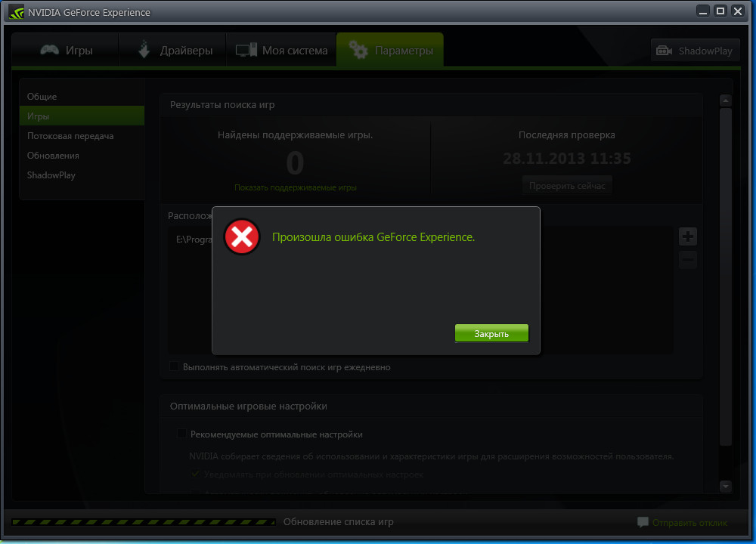The image size is (756, 544).
Task: Close the GeForce Experience error dialog
Action: pyautogui.click(x=491, y=333)
